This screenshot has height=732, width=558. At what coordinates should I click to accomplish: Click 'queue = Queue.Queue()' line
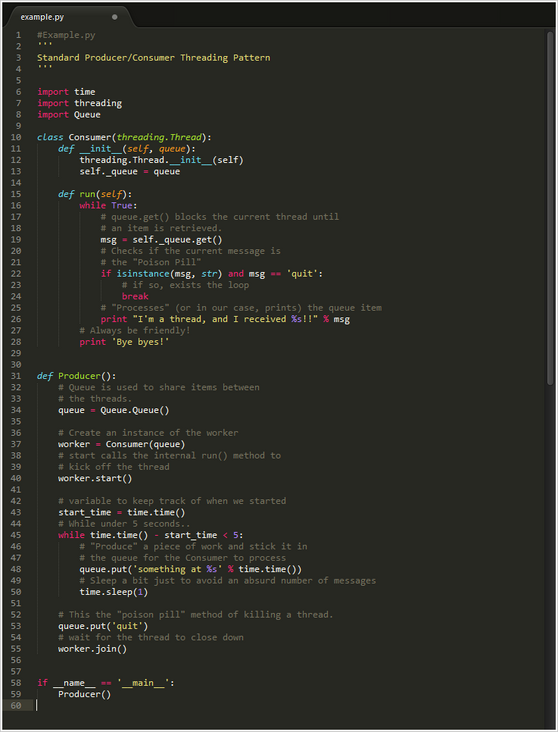click(114, 410)
